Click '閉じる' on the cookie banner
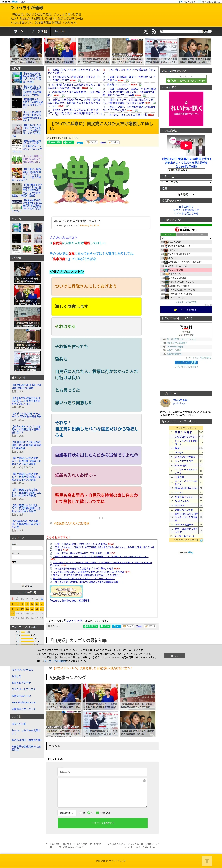 coord(174,656)
